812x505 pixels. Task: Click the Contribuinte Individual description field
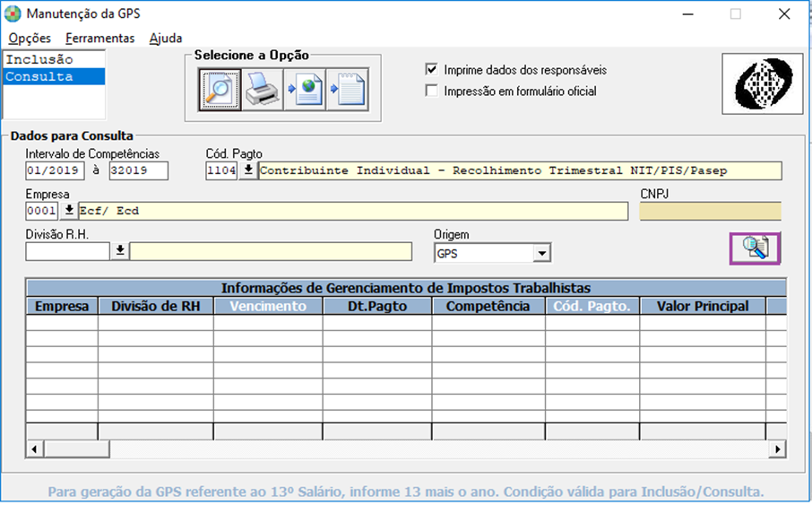pyautogui.click(x=520, y=170)
